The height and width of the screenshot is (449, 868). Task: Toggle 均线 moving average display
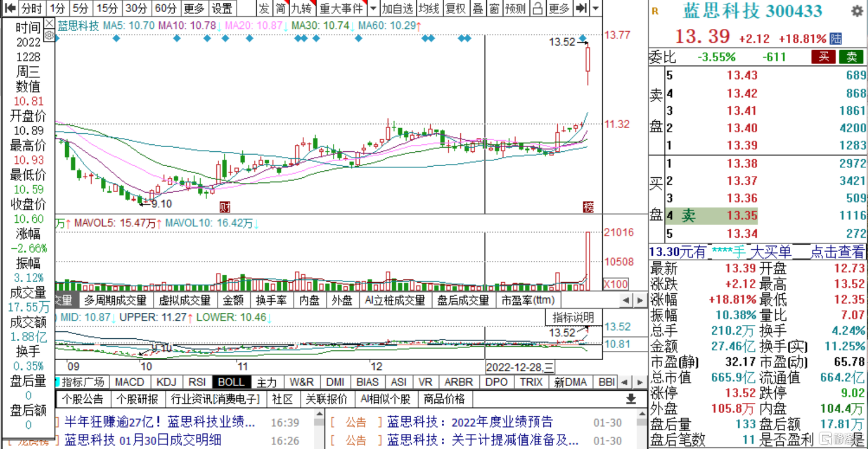(429, 8)
